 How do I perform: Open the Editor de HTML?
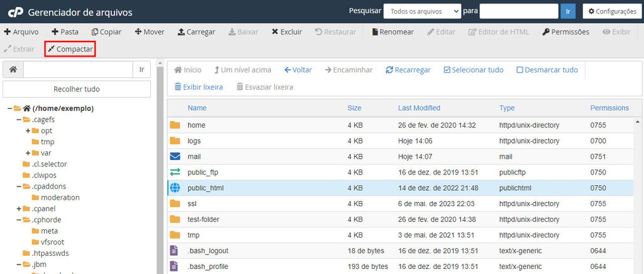(499, 31)
